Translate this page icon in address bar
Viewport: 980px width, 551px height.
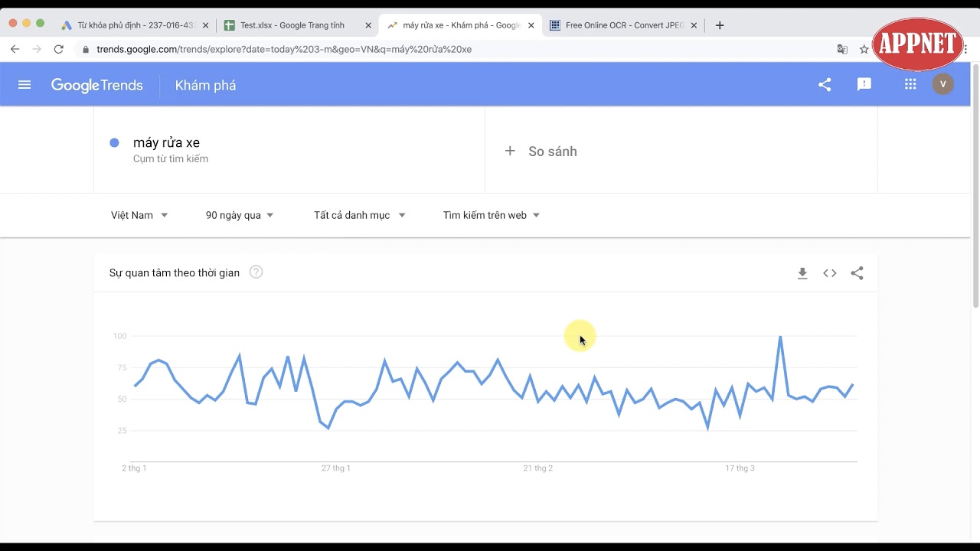(x=842, y=49)
